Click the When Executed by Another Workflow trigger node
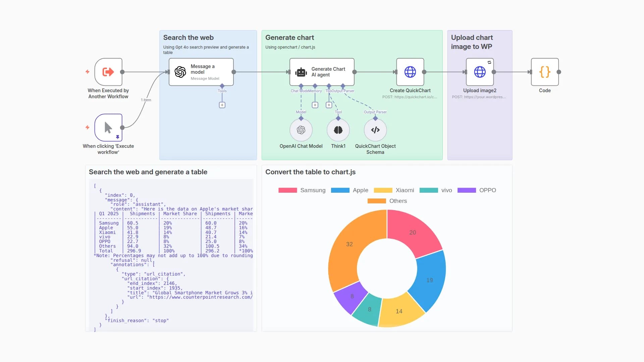The width and height of the screenshot is (644, 362). point(108,72)
